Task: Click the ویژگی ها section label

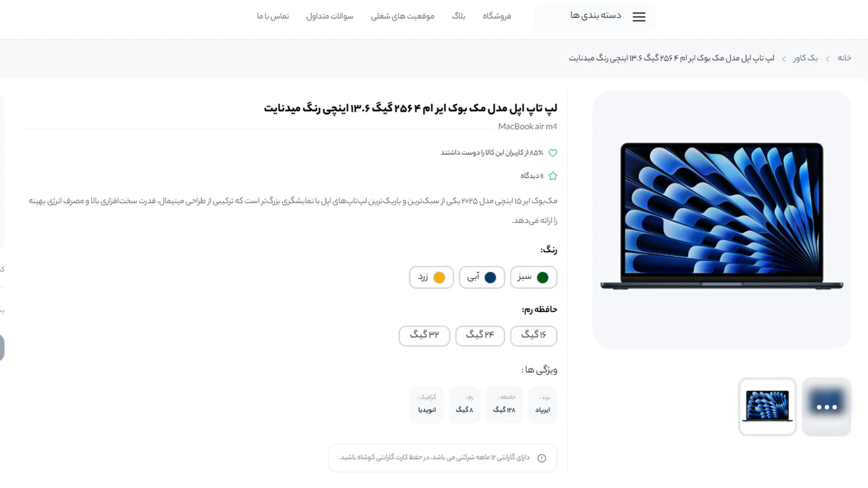Action: tap(539, 370)
